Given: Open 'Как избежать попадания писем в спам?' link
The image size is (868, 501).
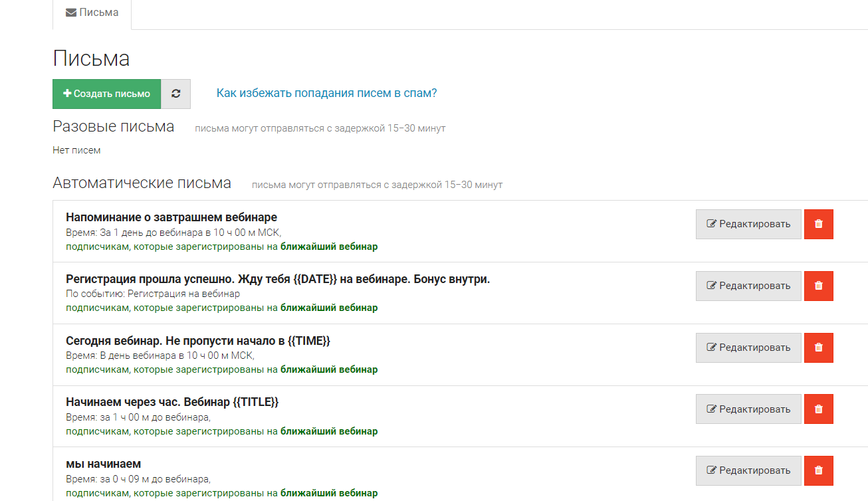Looking at the screenshot, I should click(x=326, y=93).
